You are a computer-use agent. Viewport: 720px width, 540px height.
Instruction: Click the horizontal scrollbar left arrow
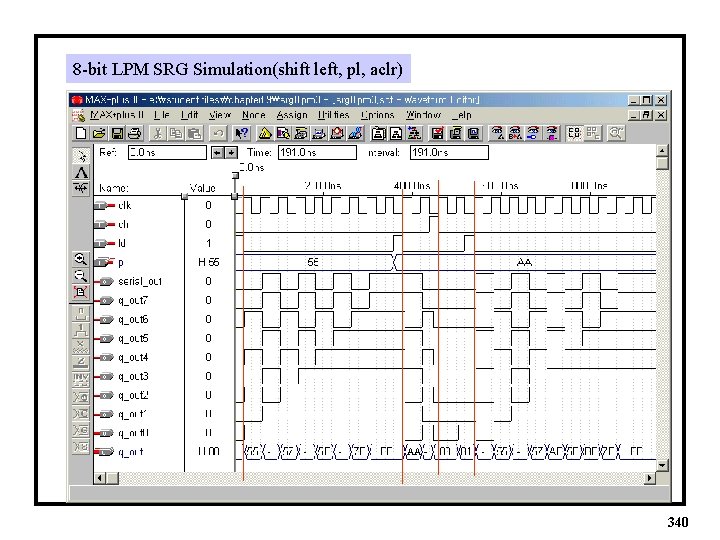[100, 478]
